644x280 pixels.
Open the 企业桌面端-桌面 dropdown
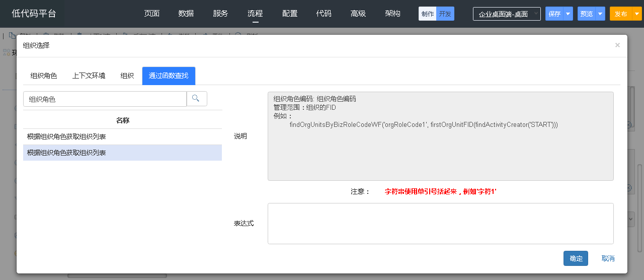506,14
